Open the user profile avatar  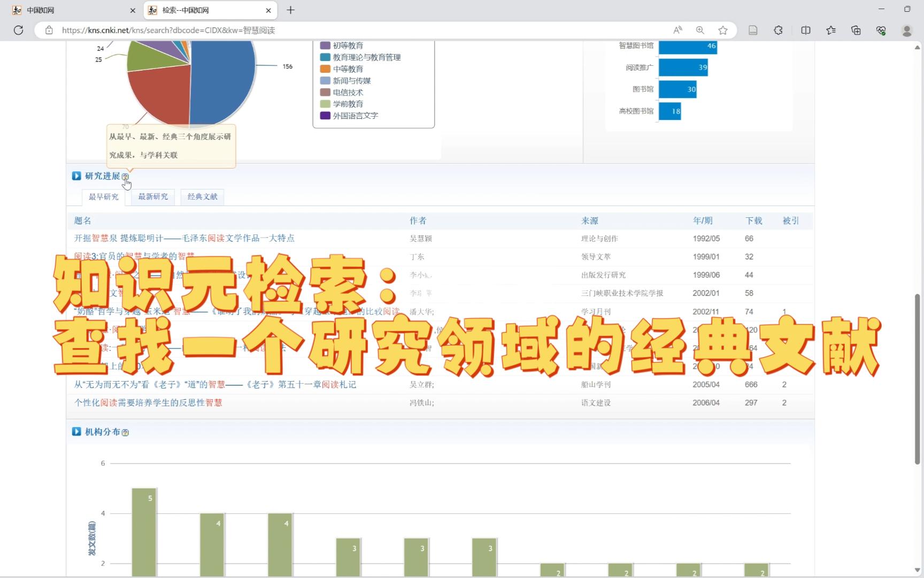(x=907, y=31)
